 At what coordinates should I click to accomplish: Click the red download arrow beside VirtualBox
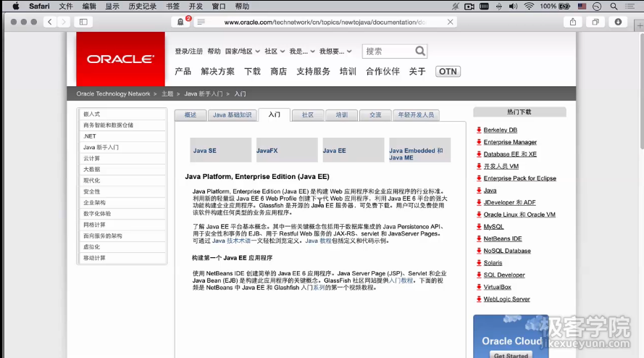coord(479,287)
